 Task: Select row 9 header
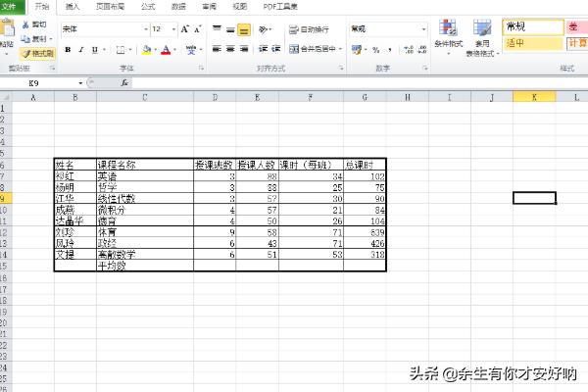[x=5, y=198]
